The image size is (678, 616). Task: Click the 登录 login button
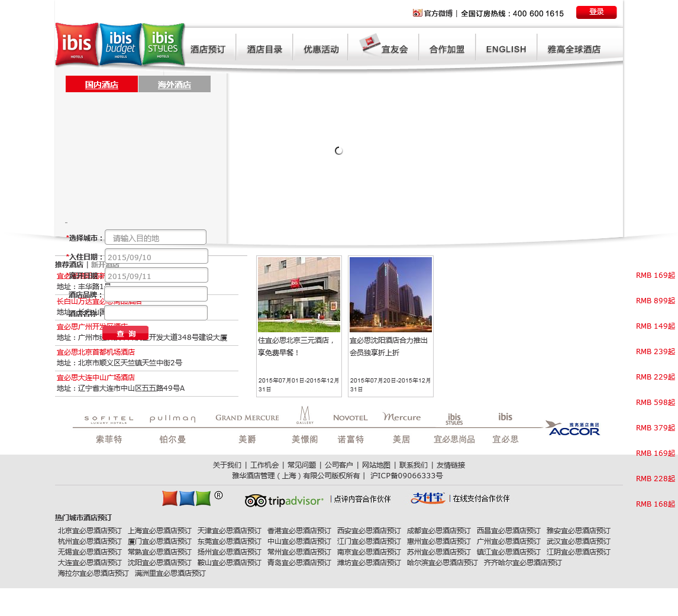(596, 12)
